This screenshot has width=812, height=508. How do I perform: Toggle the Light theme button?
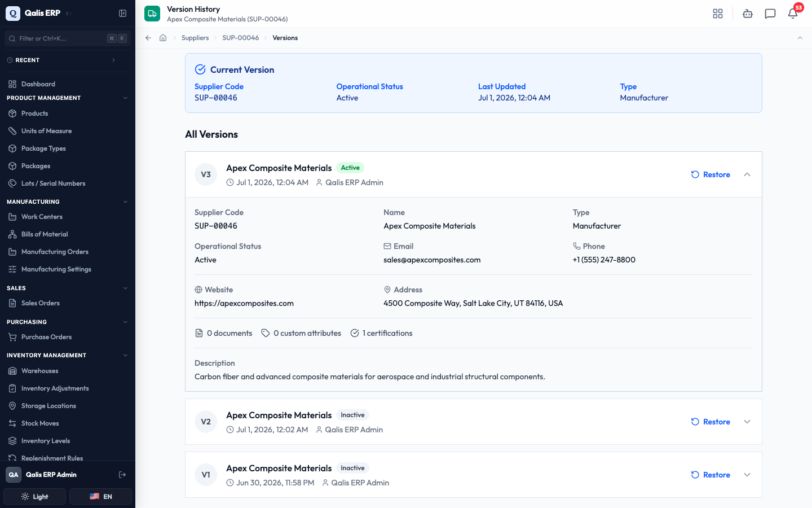[35, 497]
